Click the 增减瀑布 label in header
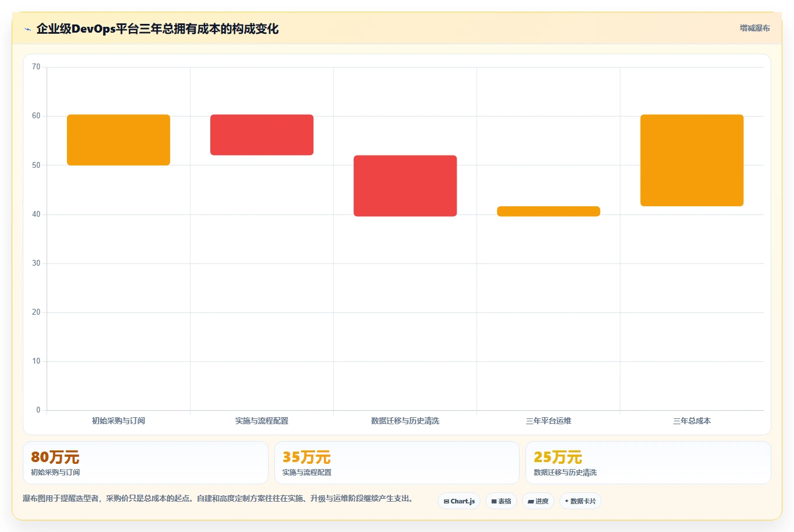 coord(754,28)
